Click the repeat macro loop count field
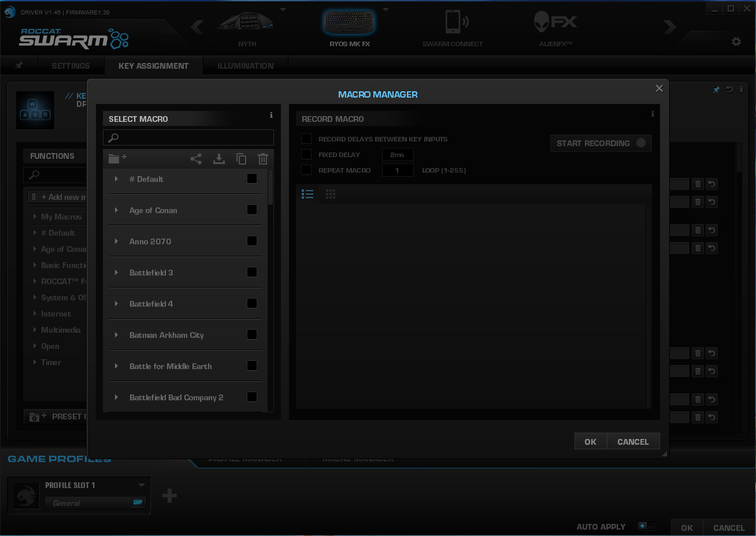 (x=398, y=170)
